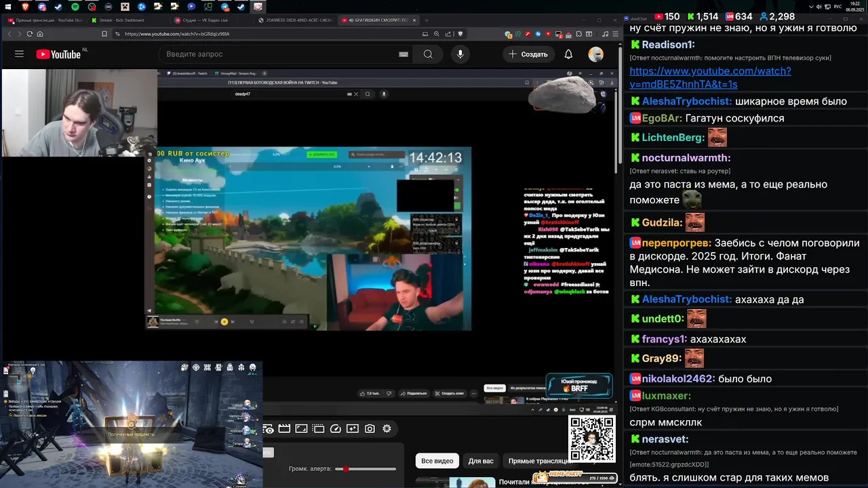The image size is (868, 488).
Task: Click the speedometer icon in the overlay toolbar
Action: pos(336,428)
